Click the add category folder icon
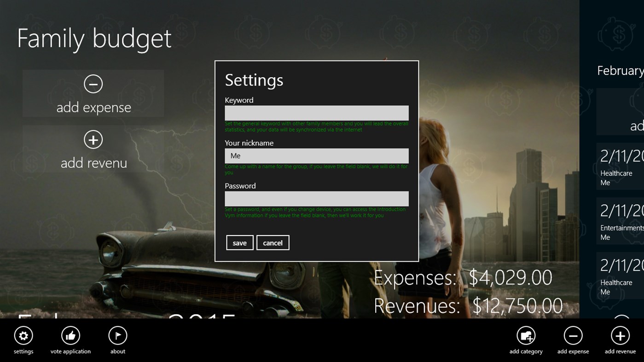The width and height of the screenshot is (644, 362). point(526,335)
